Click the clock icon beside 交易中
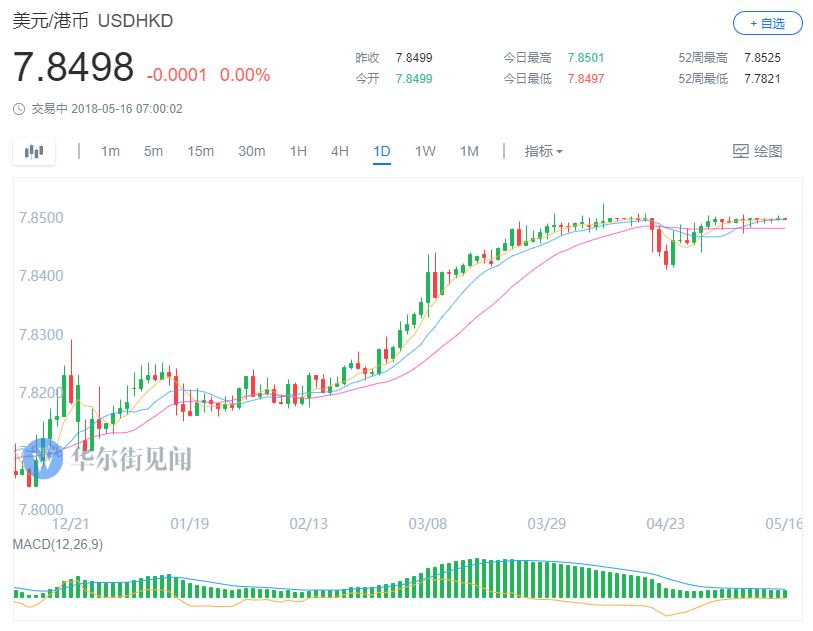813x631 pixels. pos(20,109)
